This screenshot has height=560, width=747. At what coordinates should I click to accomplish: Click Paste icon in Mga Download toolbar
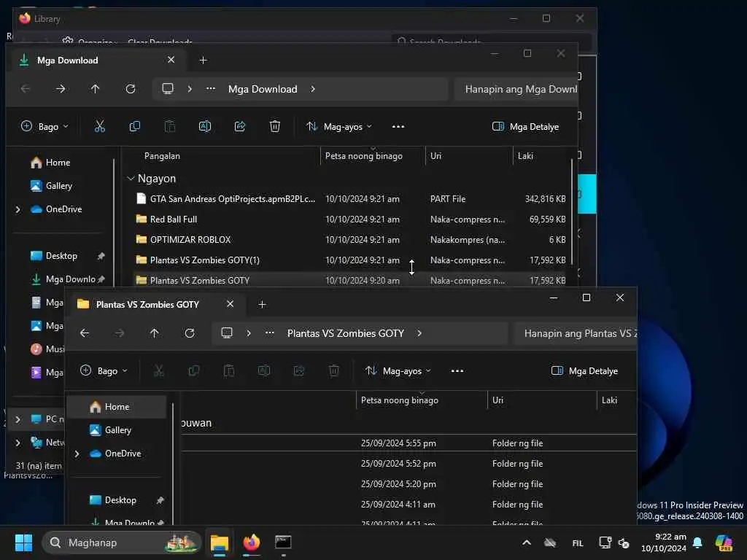[170, 126]
